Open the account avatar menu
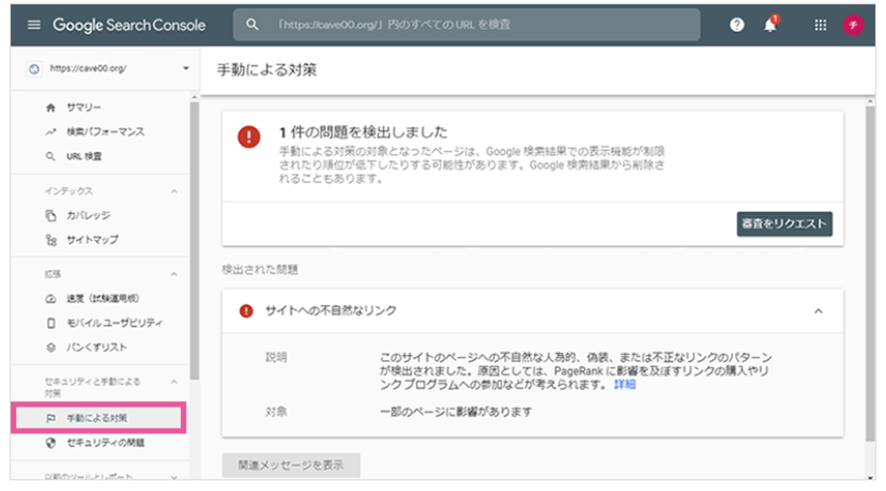 tap(853, 25)
